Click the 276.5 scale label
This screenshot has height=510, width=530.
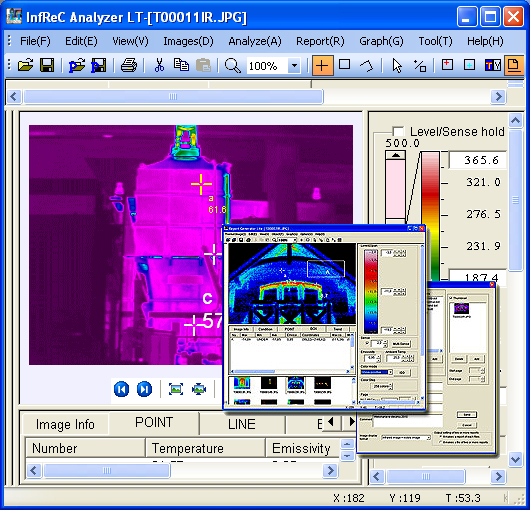coord(483,214)
